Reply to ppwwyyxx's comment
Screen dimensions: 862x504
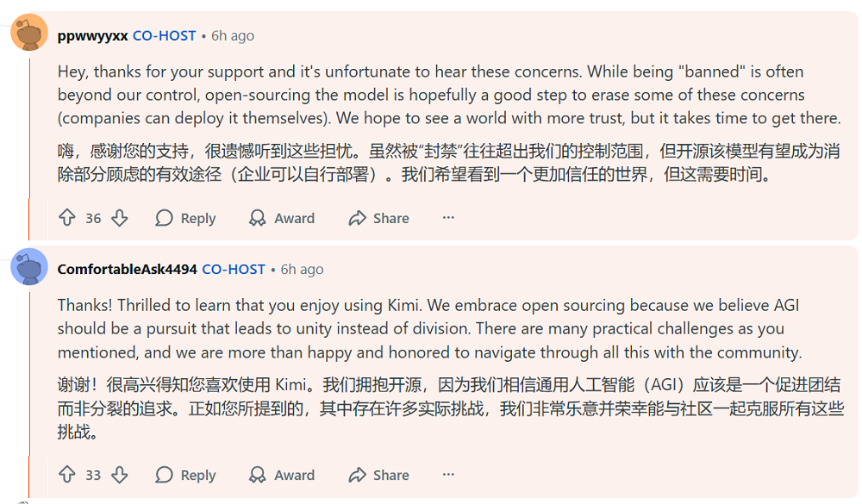click(x=194, y=218)
